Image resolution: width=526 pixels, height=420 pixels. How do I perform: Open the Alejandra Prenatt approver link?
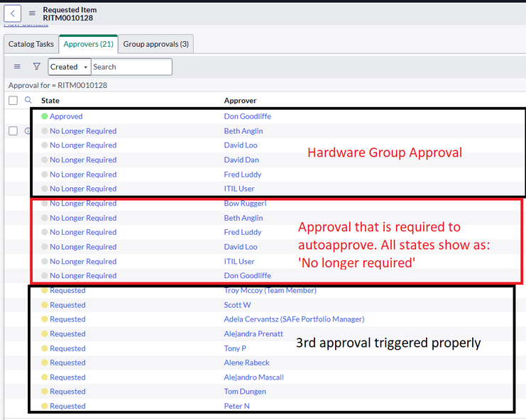tap(253, 334)
